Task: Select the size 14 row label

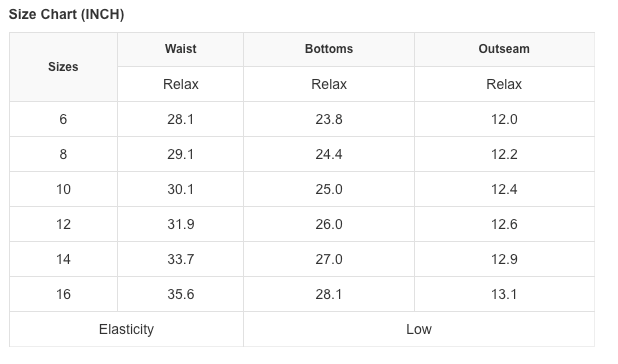Action: [63, 260]
